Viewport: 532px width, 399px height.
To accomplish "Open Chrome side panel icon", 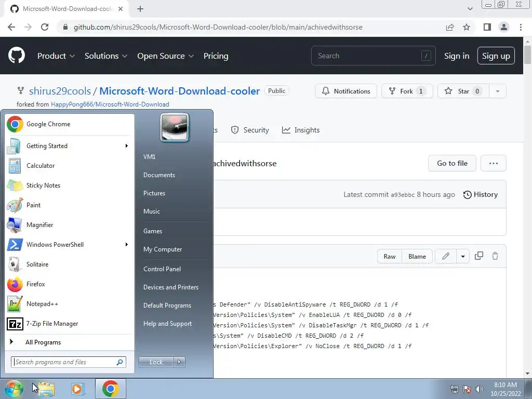I will coord(487,27).
